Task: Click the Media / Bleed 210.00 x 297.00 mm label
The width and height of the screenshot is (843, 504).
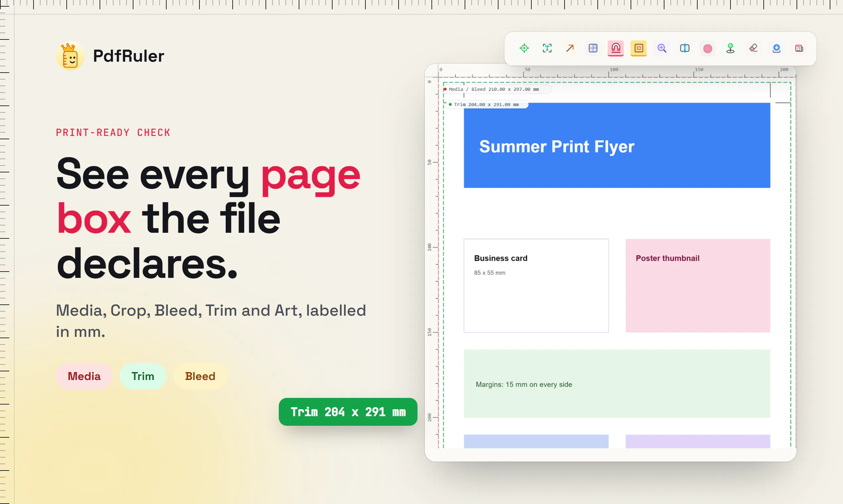Action: [x=496, y=89]
